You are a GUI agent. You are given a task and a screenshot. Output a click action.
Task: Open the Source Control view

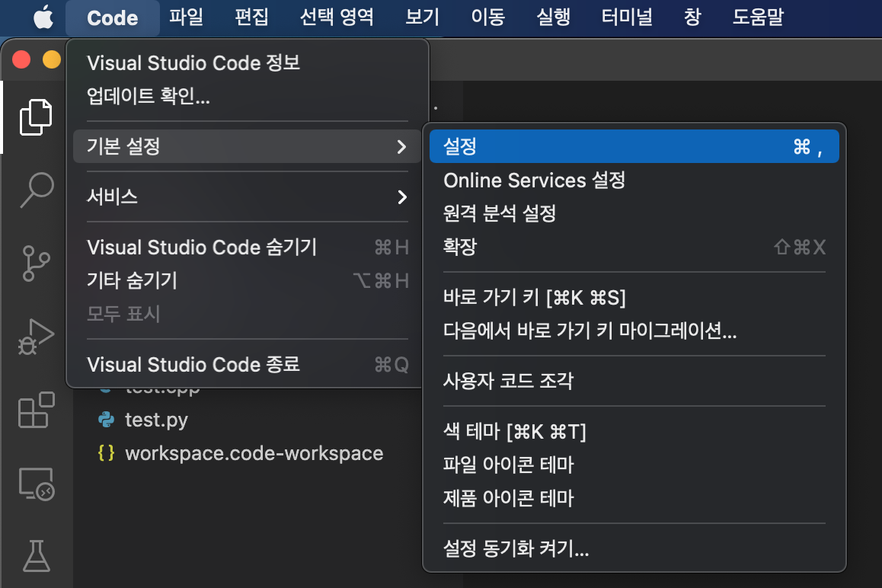tap(37, 263)
